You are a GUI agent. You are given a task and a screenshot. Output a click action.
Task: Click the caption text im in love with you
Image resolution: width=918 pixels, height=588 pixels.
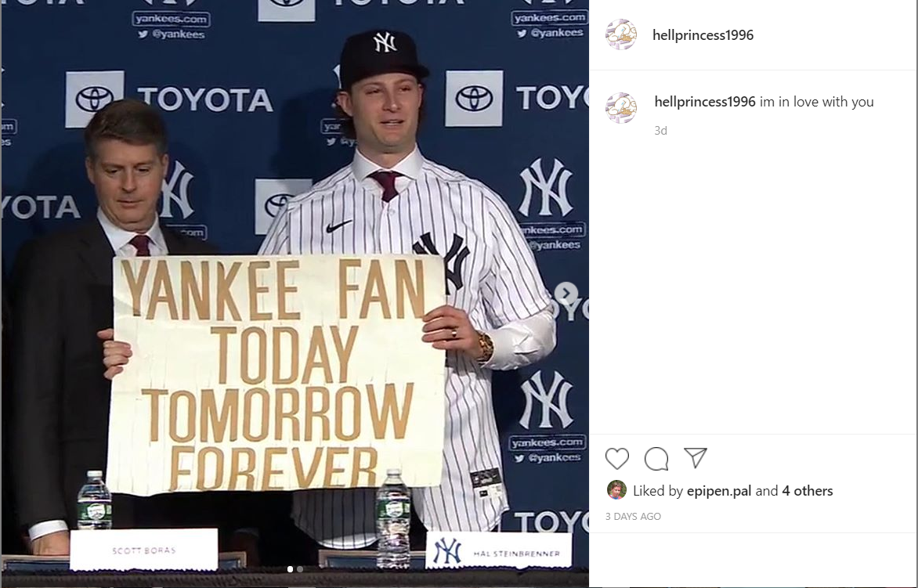[817, 102]
